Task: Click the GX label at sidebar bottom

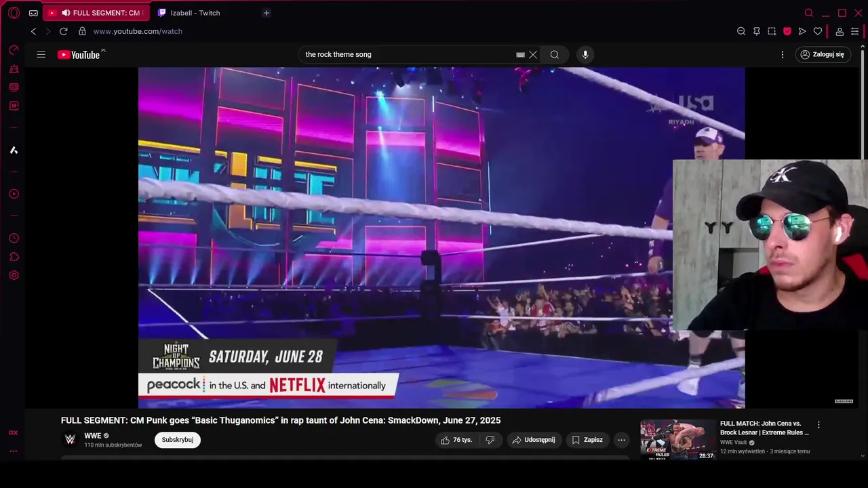Action: point(14,432)
